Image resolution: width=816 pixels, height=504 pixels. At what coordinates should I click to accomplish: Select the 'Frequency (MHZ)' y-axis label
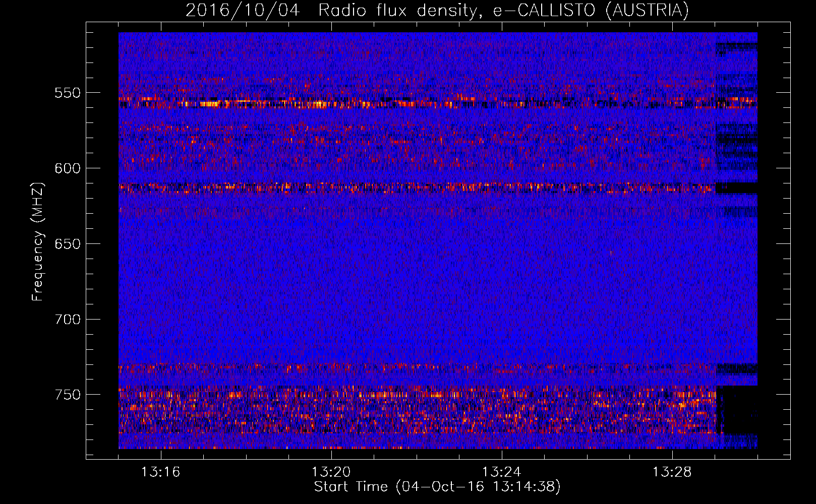point(37,242)
